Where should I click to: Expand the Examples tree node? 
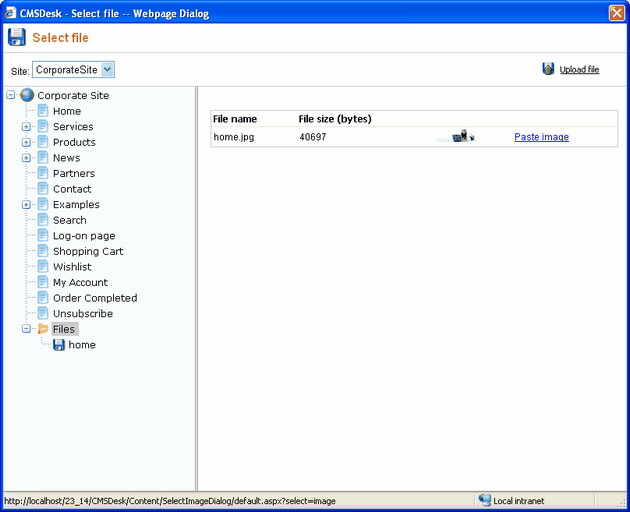pos(26,205)
